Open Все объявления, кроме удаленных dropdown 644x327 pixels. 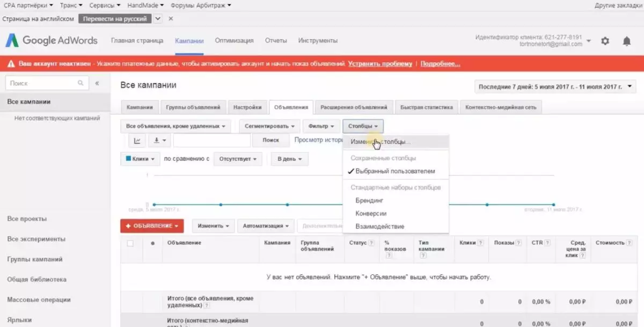tap(175, 126)
